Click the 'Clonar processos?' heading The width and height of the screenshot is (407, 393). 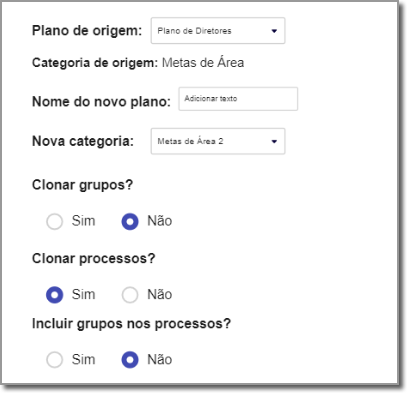tap(94, 259)
